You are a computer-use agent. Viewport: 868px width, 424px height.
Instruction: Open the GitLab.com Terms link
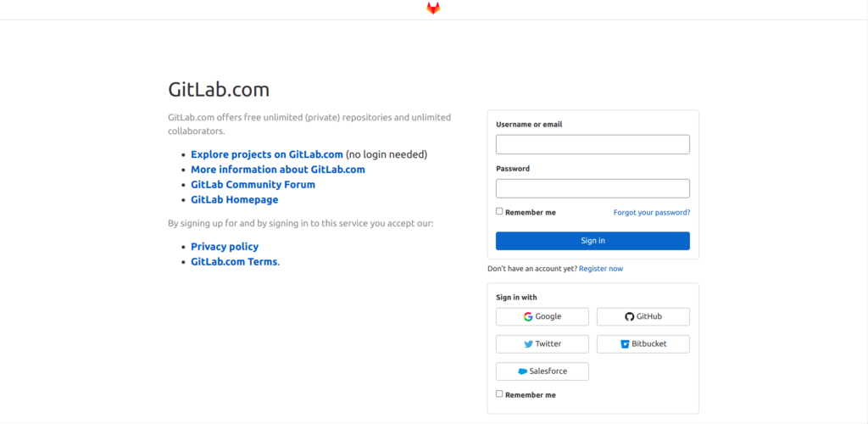point(234,261)
